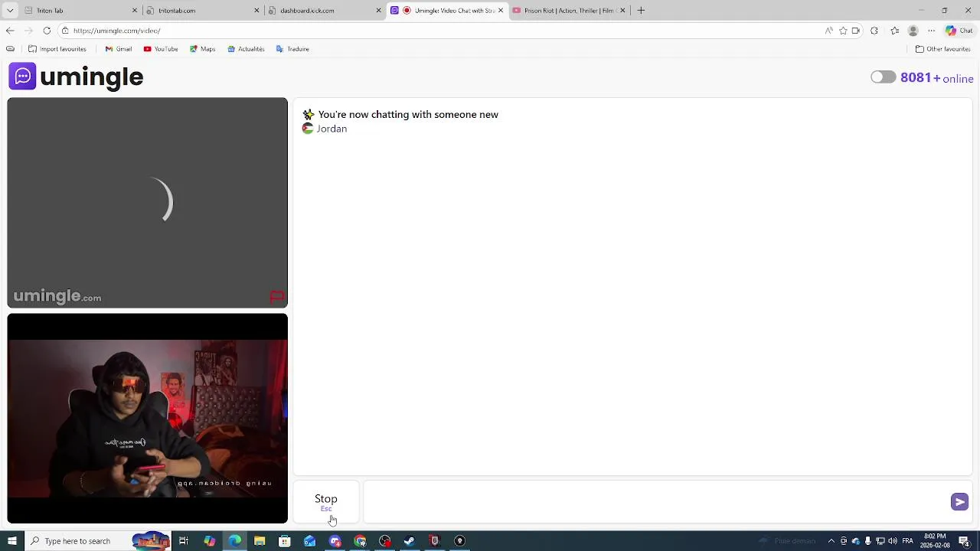Open the browser profile avatar
The width and height of the screenshot is (980, 551).
point(913,31)
